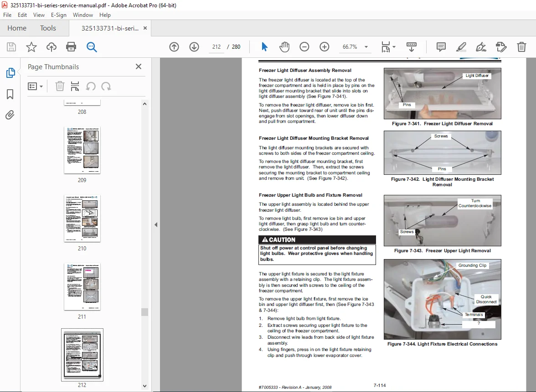The image size is (536, 392).
Task: Click the page number field showing 212
Action: coord(216,47)
